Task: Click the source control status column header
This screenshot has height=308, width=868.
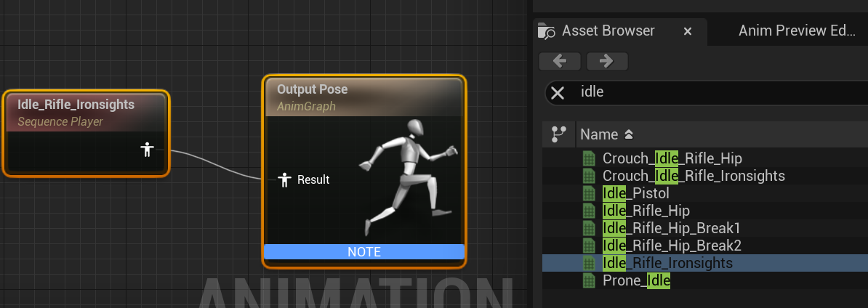Action: point(559,134)
